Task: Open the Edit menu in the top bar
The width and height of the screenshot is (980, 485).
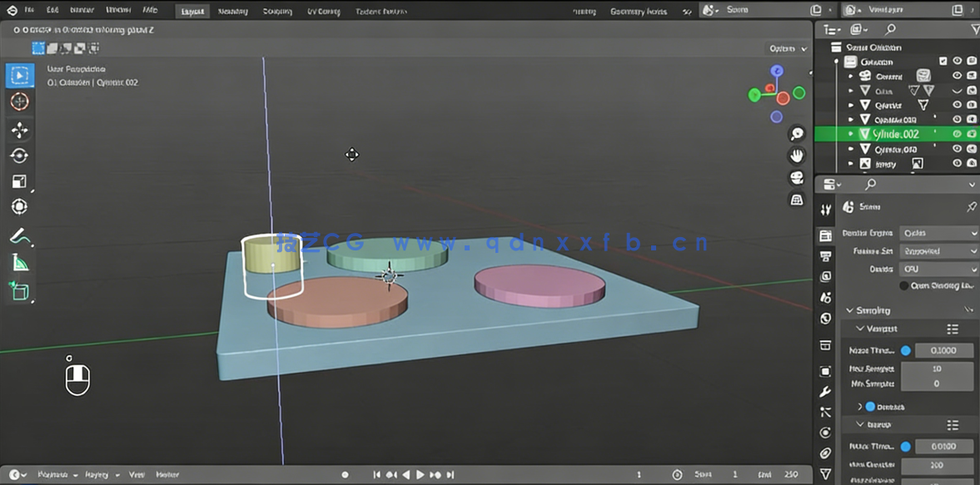Action: click(52, 11)
